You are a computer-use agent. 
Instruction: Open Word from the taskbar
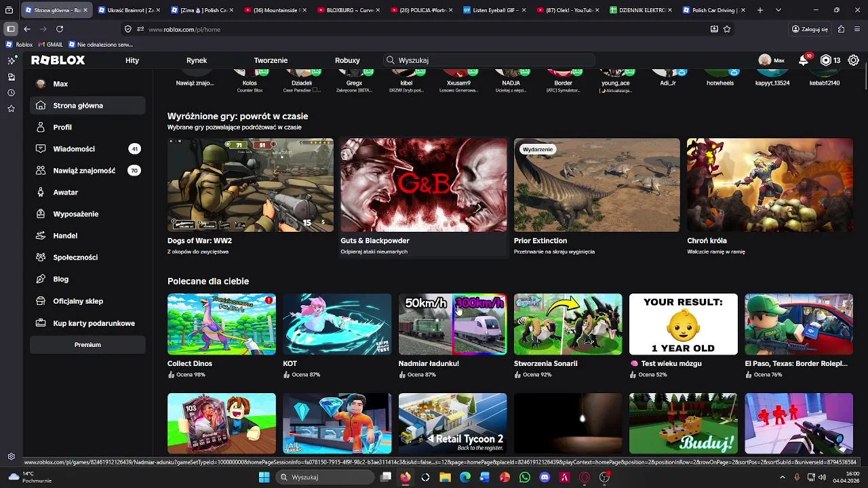(485, 477)
